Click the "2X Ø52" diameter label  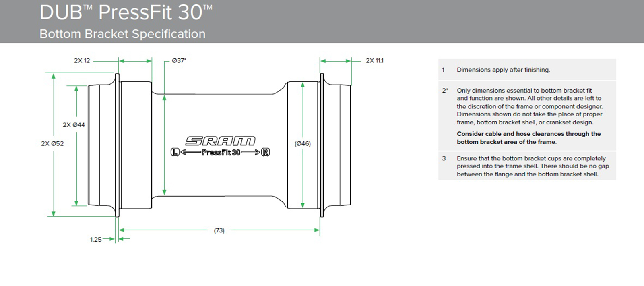[x=52, y=143]
